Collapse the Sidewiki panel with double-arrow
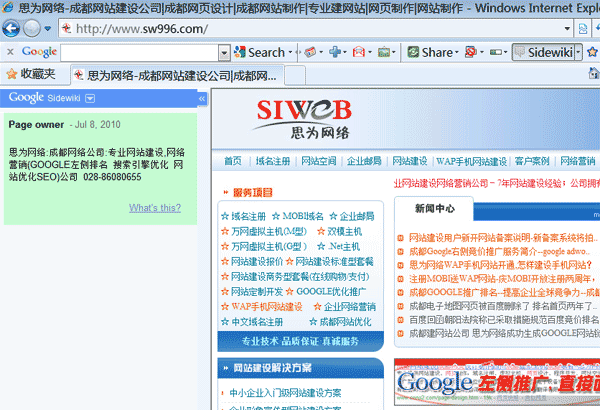600x410 pixels. [201, 98]
